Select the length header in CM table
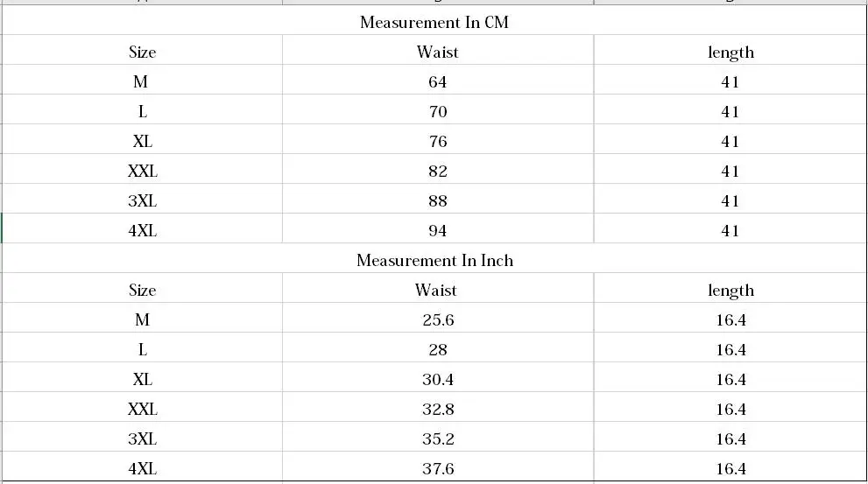868x484 pixels. pos(730,51)
